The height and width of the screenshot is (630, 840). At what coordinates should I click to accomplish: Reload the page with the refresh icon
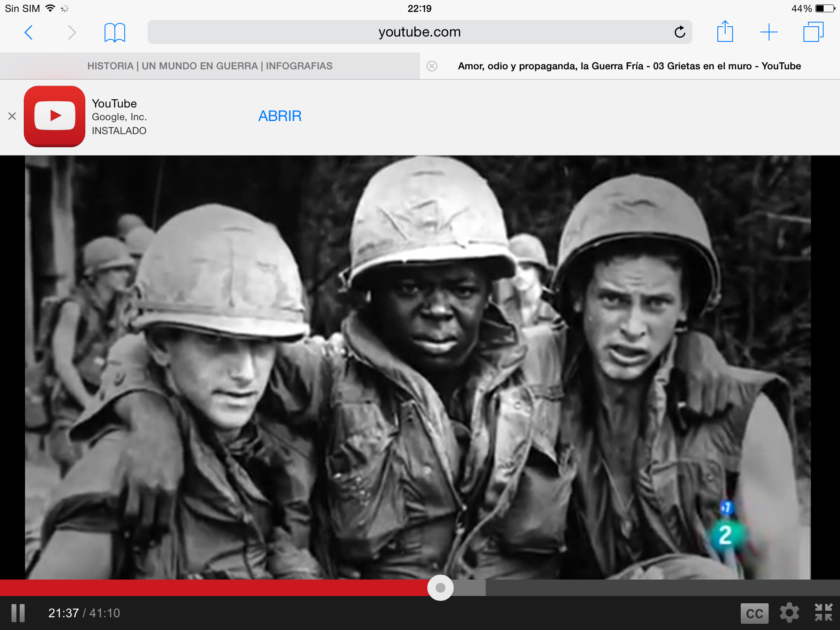[x=680, y=32]
